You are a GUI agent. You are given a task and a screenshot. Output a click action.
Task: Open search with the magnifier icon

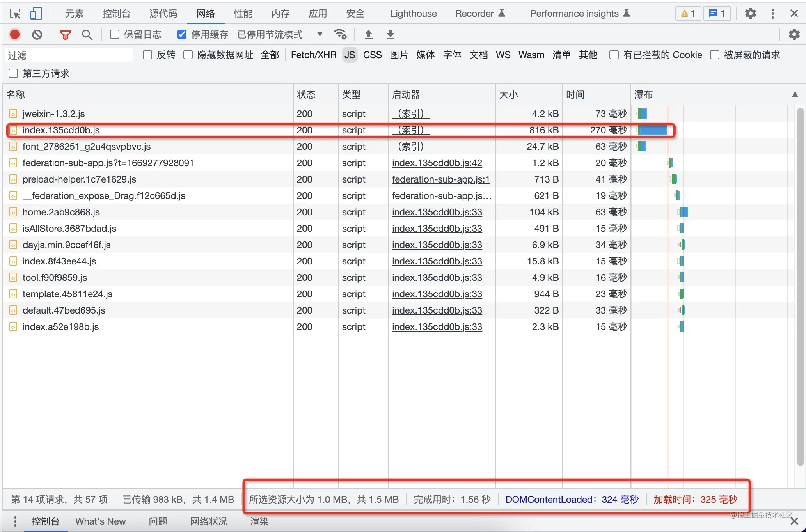pyautogui.click(x=87, y=35)
